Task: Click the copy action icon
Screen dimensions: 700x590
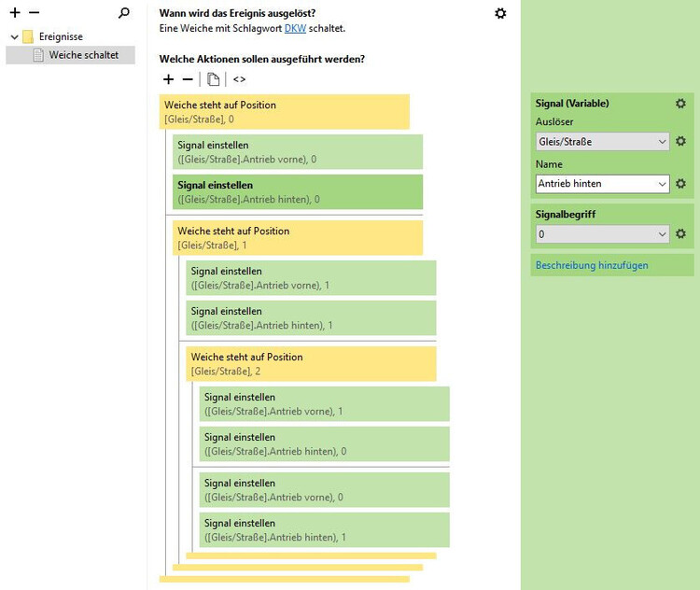Action: 213,79
